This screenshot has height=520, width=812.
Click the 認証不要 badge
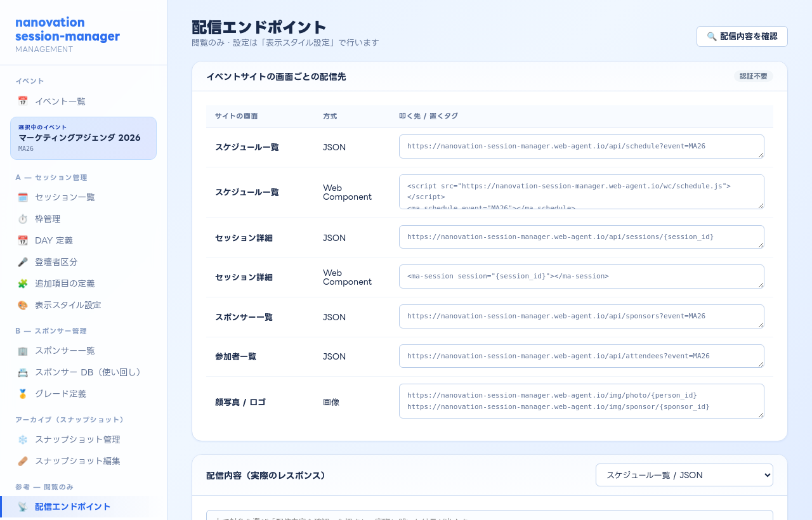point(754,76)
